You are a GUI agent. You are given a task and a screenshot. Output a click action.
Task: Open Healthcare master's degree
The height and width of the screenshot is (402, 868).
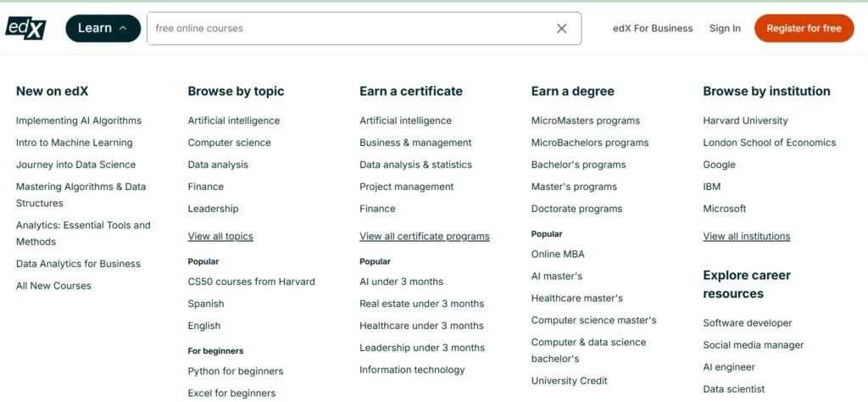576,298
